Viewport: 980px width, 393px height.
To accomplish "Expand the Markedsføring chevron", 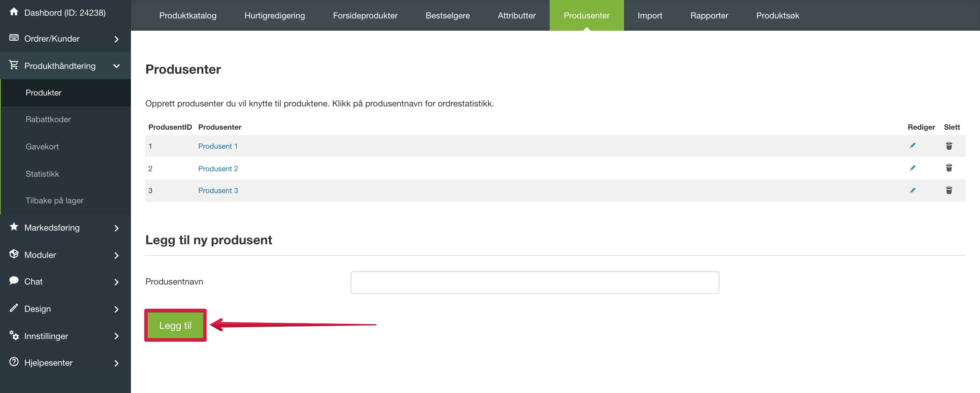I will pos(116,228).
